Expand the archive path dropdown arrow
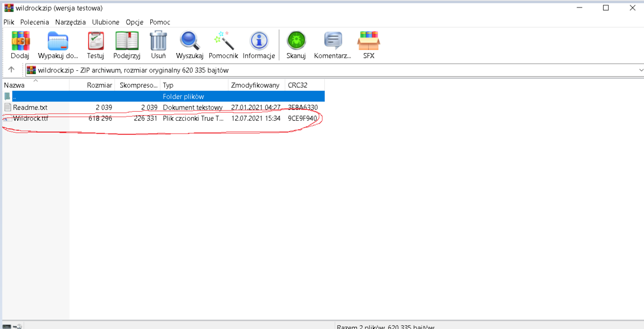Screen dimensions: 644x329 [641, 70]
